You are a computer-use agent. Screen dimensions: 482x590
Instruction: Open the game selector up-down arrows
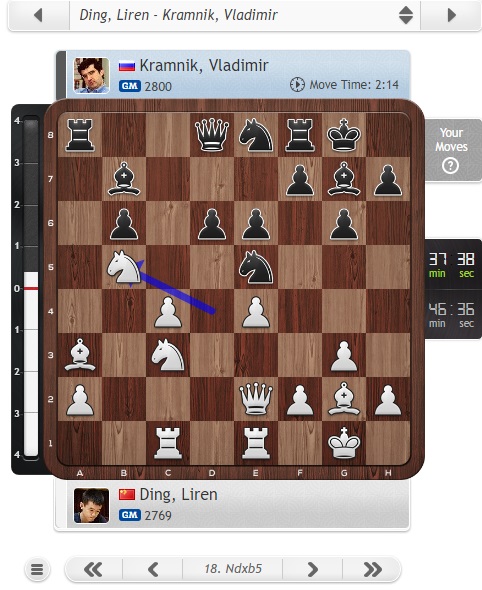[x=406, y=15]
